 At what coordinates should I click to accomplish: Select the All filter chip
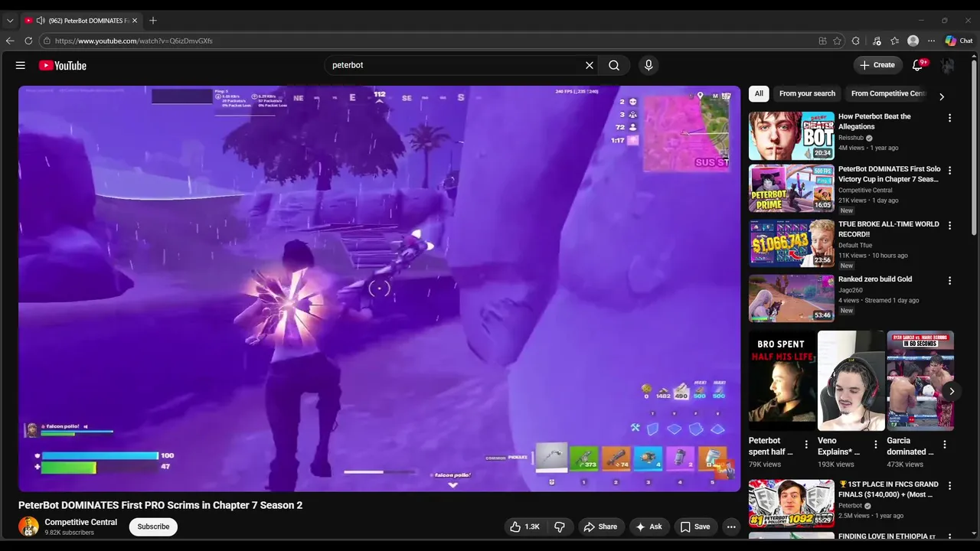(759, 93)
